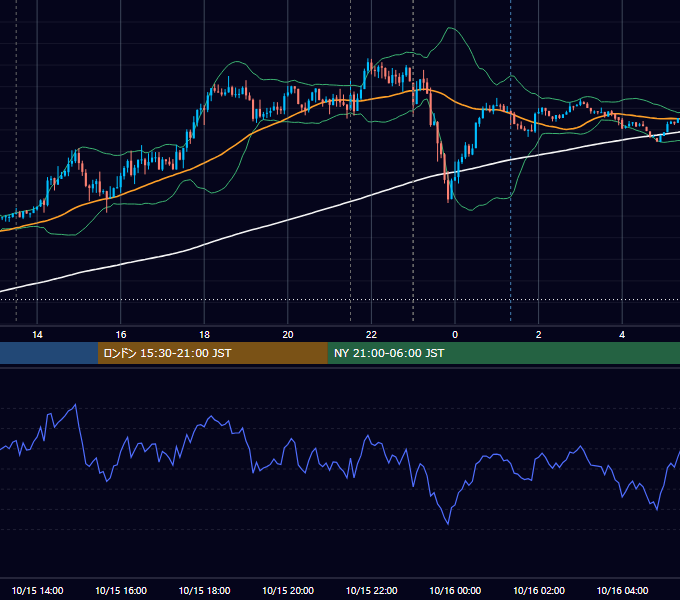Click the blue session bar before ロンドン
This screenshot has height=600, width=680.
[49, 353]
